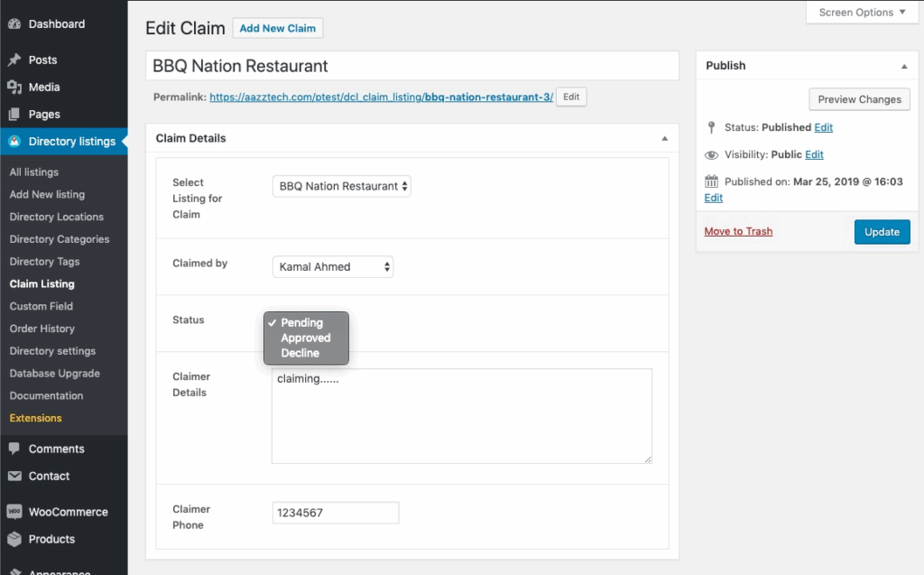Open the Claimed by dropdown
This screenshot has width=924, height=575.
click(333, 267)
